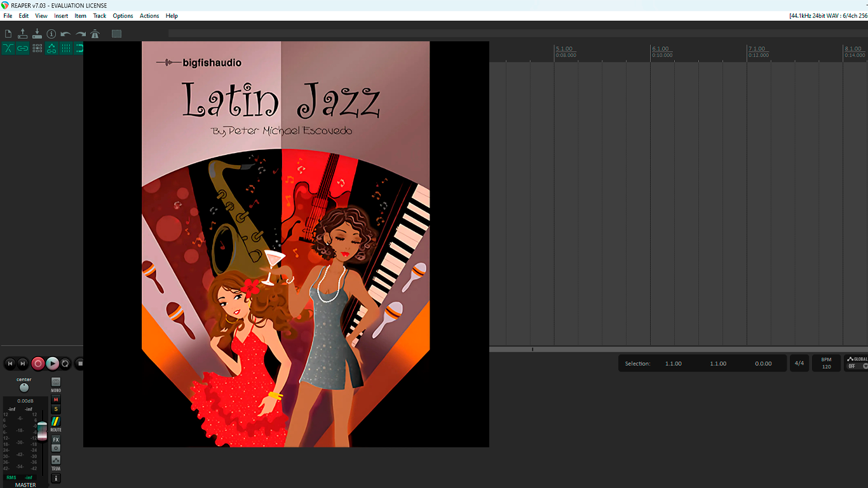The image size is (868, 488).
Task: Toggle master MONO button
Action: pyautogui.click(x=56, y=382)
